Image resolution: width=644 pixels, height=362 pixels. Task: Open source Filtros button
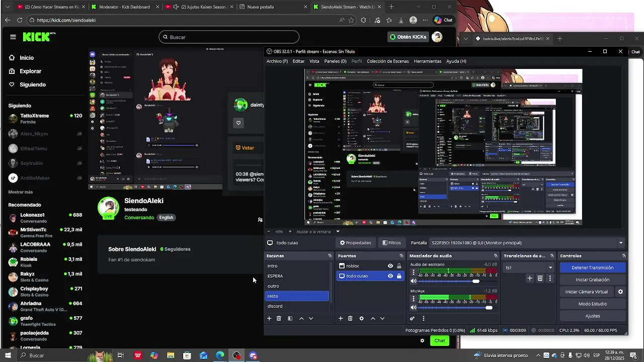click(x=391, y=243)
